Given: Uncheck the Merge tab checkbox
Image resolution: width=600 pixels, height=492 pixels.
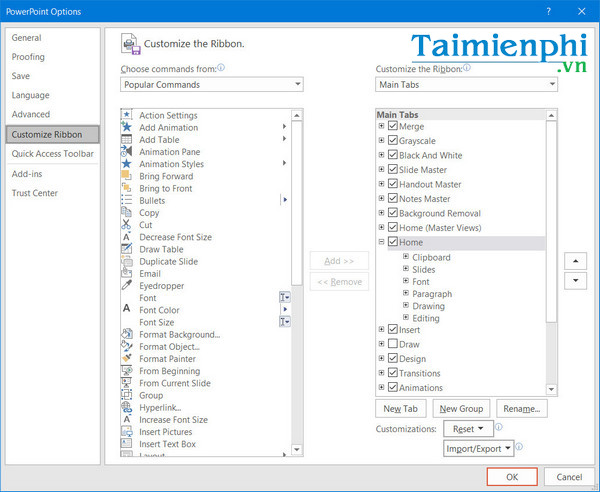Looking at the screenshot, I should (x=393, y=126).
